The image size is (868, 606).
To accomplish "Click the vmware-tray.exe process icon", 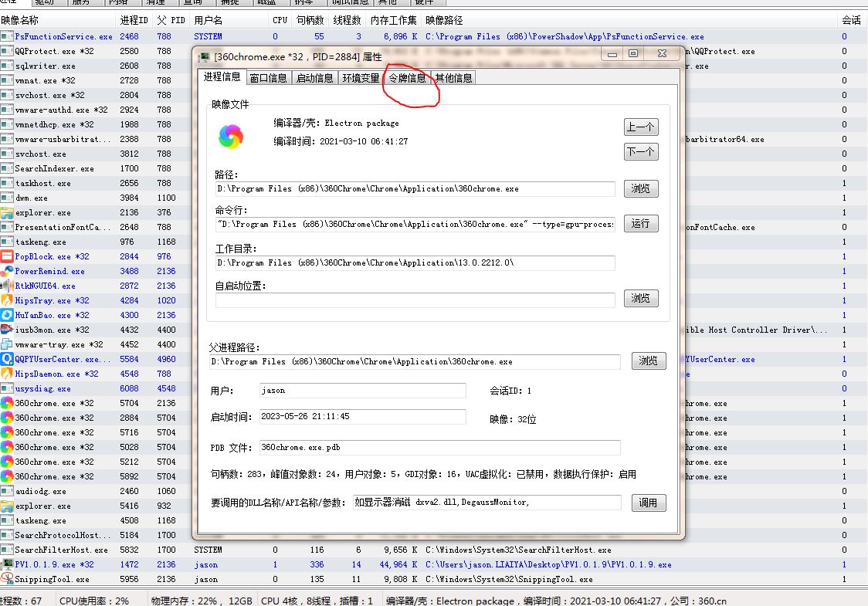I will click(x=7, y=344).
